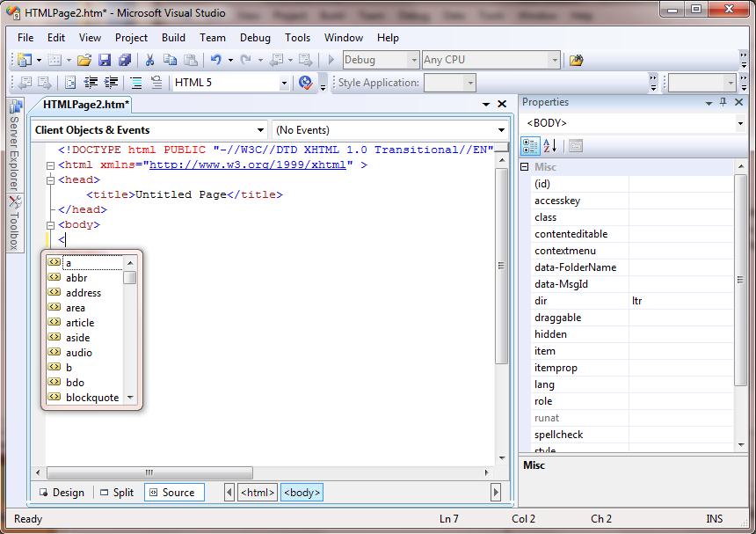Collapse the Misc properties category
The height and width of the screenshot is (534, 756).
525,167
